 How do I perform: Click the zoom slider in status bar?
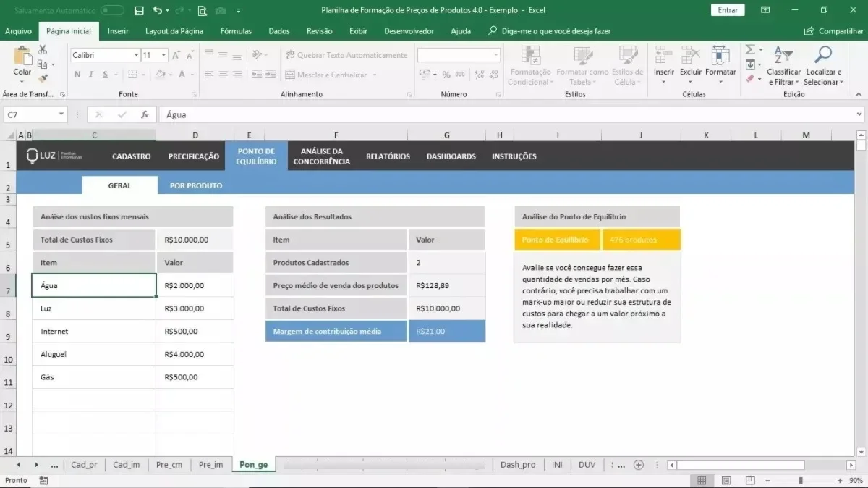tap(801, 481)
